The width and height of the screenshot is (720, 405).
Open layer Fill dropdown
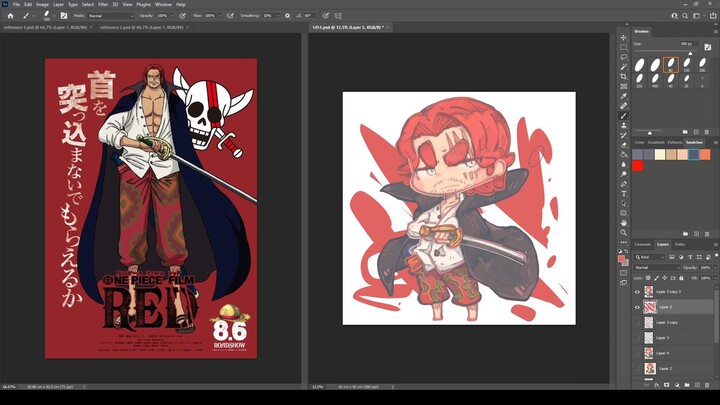pos(714,278)
